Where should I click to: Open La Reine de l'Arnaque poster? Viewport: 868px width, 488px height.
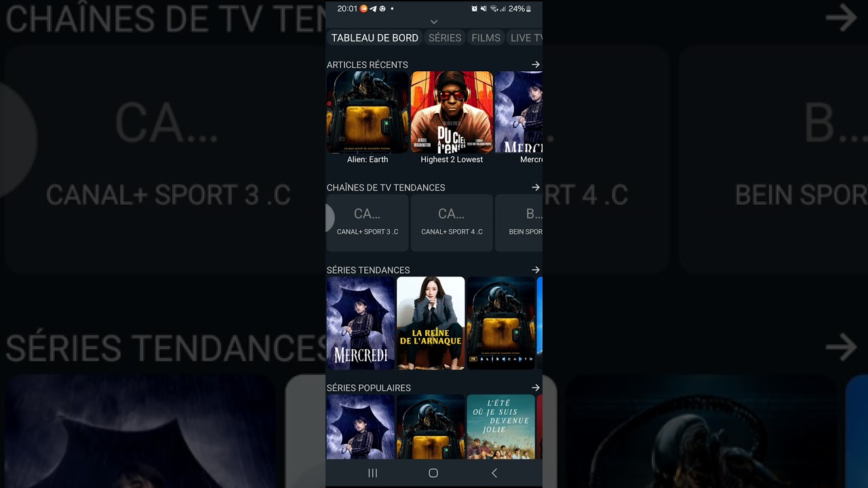431,323
